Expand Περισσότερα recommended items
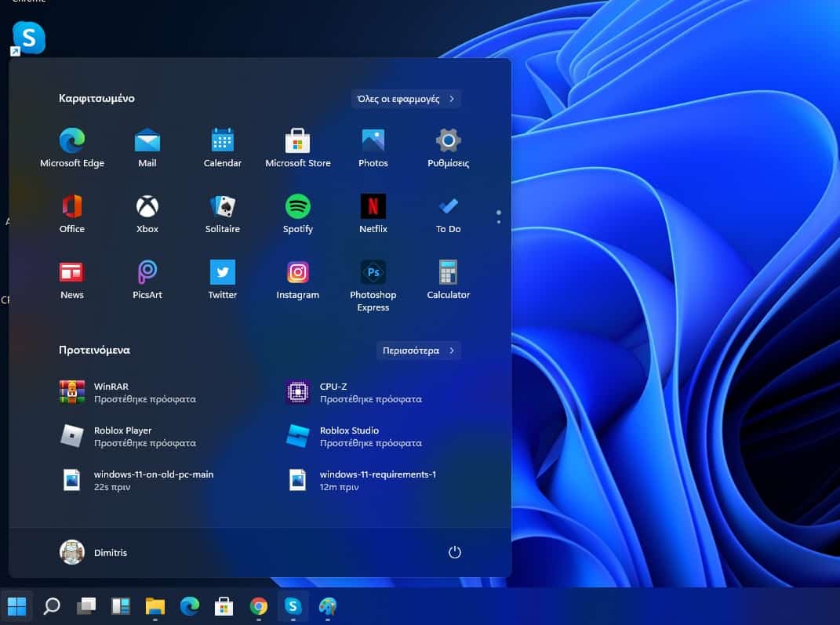 point(418,351)
